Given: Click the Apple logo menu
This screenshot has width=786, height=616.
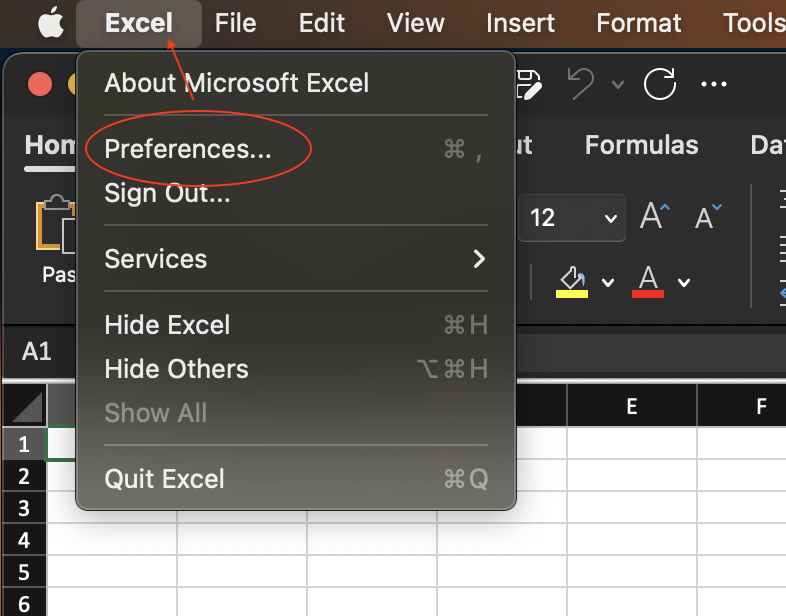Looking at the screenshot, I should 51,23.
